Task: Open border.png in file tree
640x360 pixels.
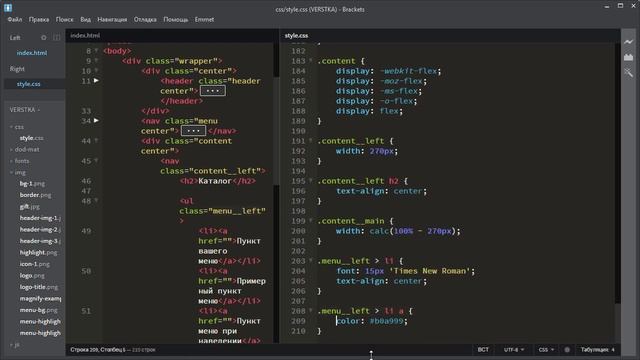Action: pyautogui.click(x=36, y=196)
